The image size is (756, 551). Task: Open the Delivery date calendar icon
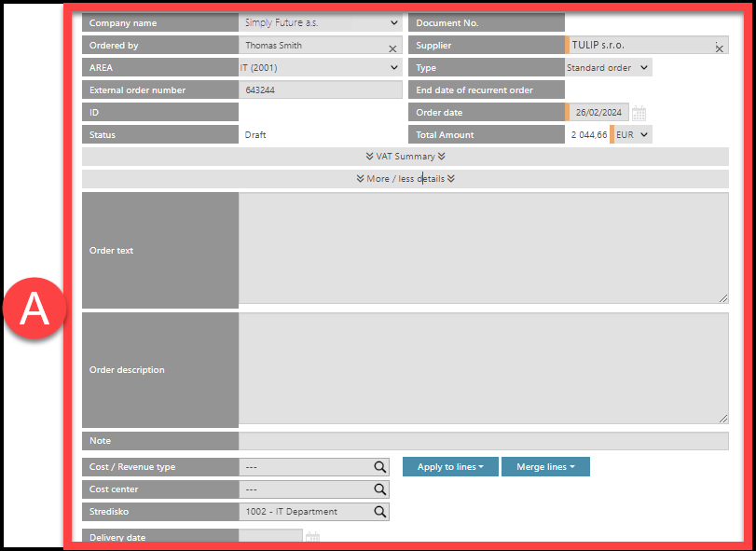(313, 537)
